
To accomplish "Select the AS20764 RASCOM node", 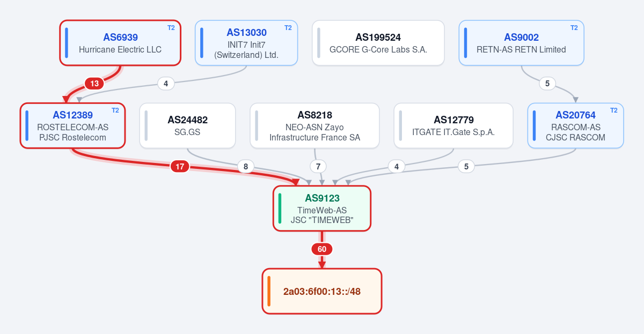I will [575, 125].
